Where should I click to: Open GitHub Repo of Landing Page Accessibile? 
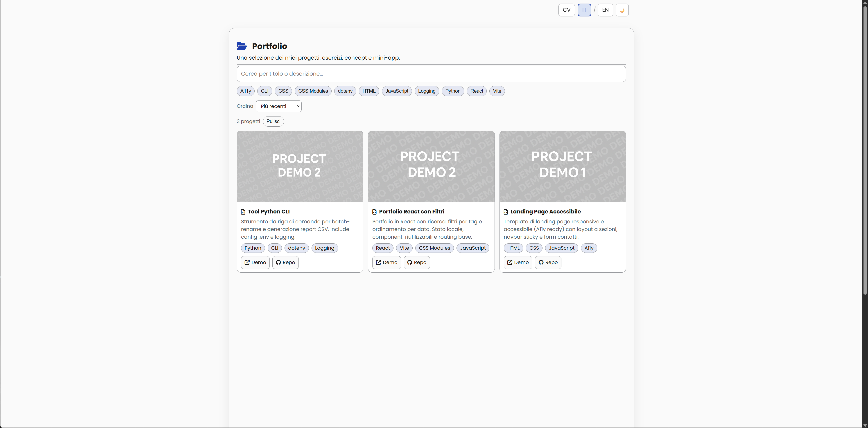pyautogui.click(x=548, y=262)
